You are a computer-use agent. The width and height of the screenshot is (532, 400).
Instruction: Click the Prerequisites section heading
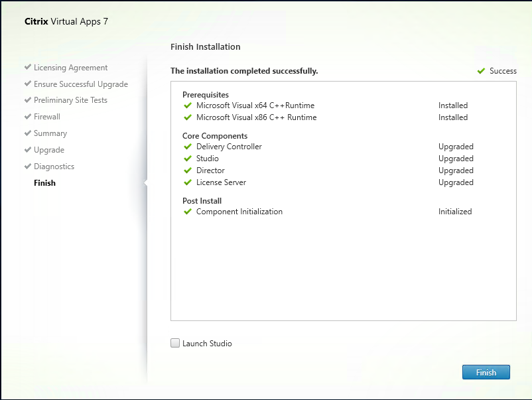pos(206,95)
